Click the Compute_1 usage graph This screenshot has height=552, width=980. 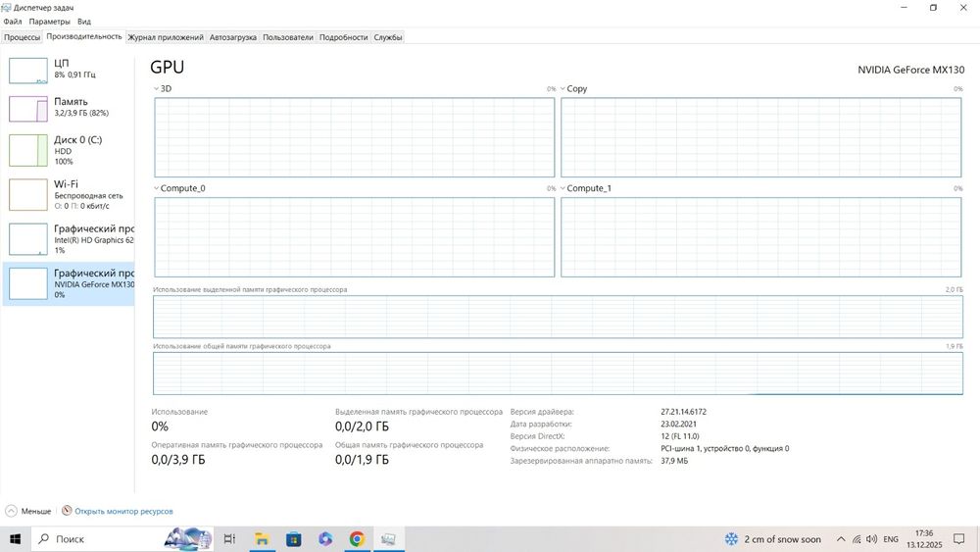[x=760, y=237]
